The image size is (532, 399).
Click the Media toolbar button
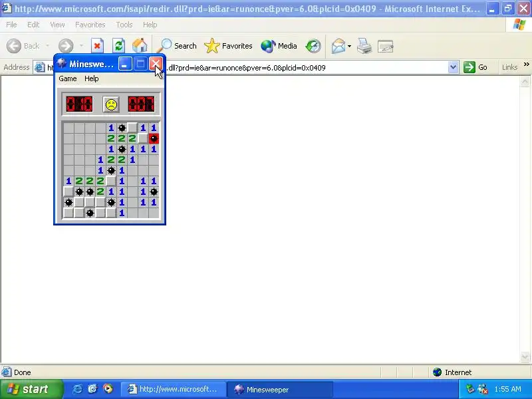point(279,46)
